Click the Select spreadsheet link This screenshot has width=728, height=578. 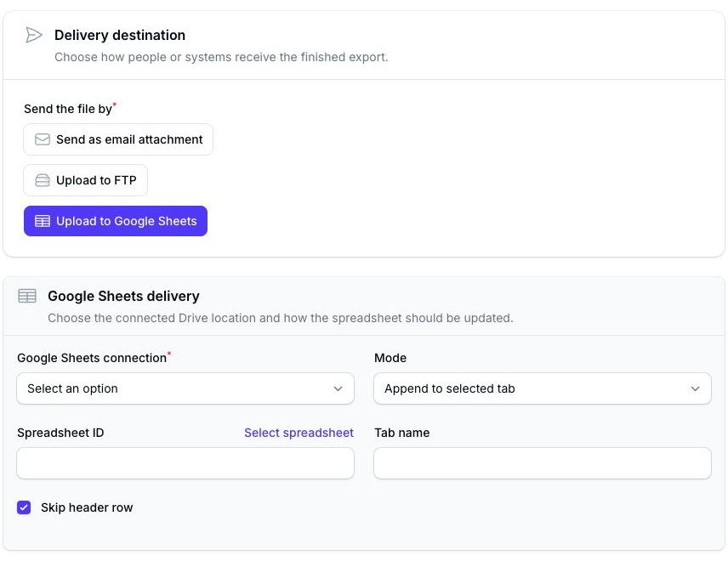click(x=299, y=433)
